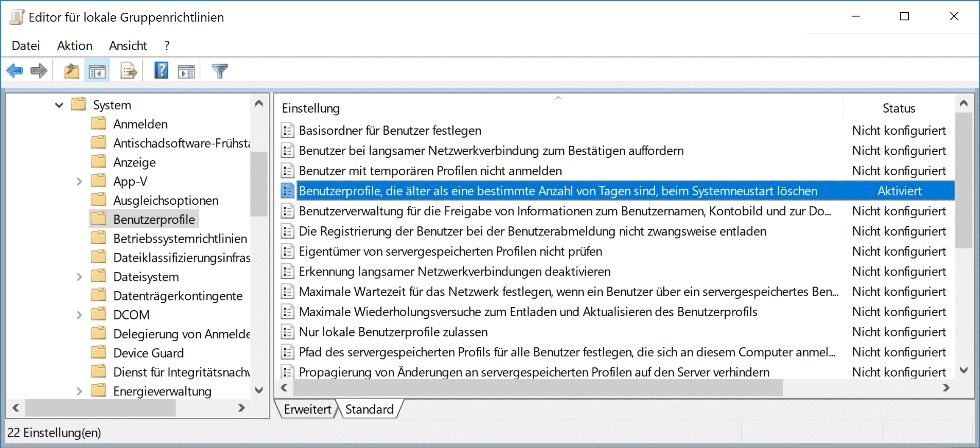This screenshot has height=448, width=980.
Task: Click folder icon next to Betriebssystemrichtlinien
Action: click(x=98, y=238)
